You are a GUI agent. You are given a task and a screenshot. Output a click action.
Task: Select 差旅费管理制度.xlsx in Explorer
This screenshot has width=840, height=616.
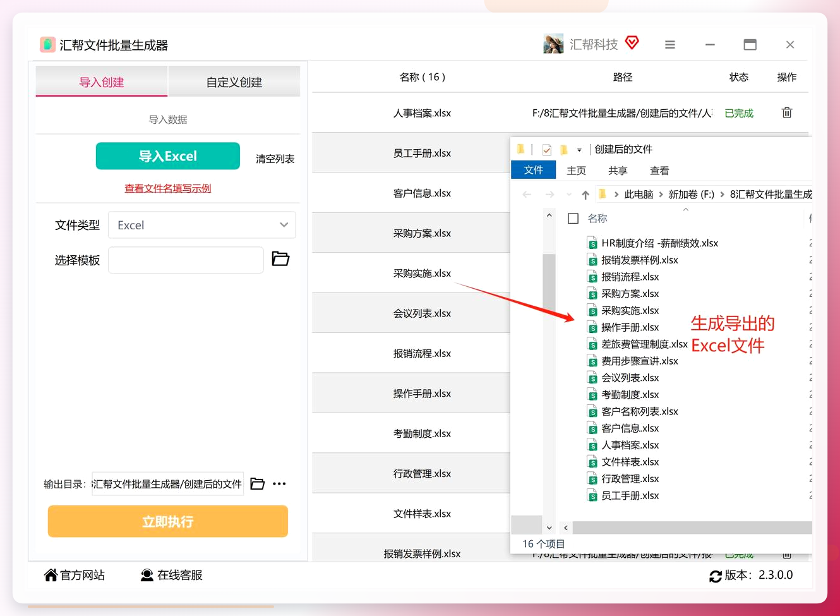pyautogui.click(x=644, y=344)
